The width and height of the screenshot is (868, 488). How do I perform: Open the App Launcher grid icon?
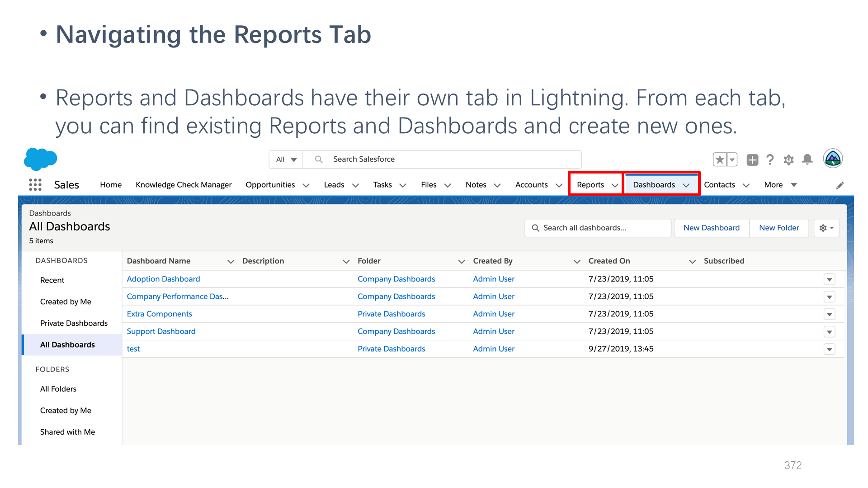(35, 185)
